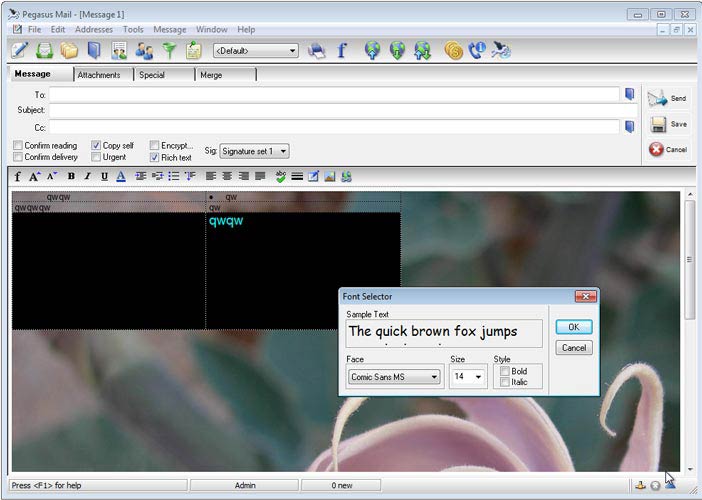The height and width of the screenshot is (500, 702).
Task: Open the Addresses menu
Action: (94, 30)
